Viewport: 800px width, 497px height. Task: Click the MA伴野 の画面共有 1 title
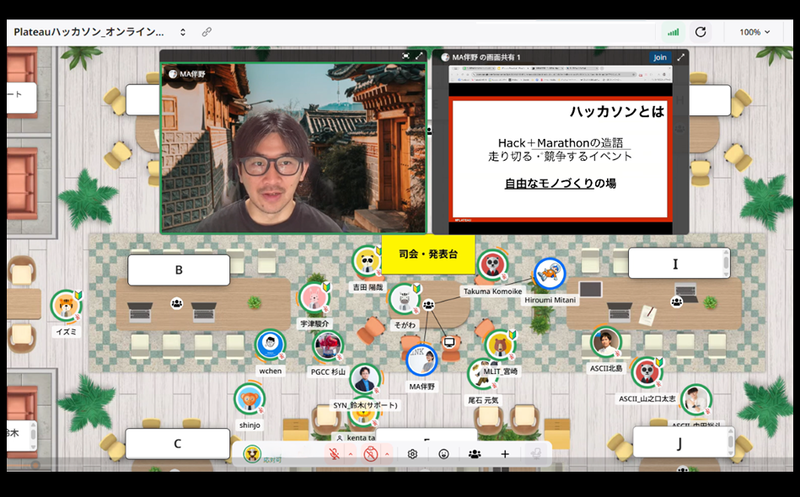[486, 57]
